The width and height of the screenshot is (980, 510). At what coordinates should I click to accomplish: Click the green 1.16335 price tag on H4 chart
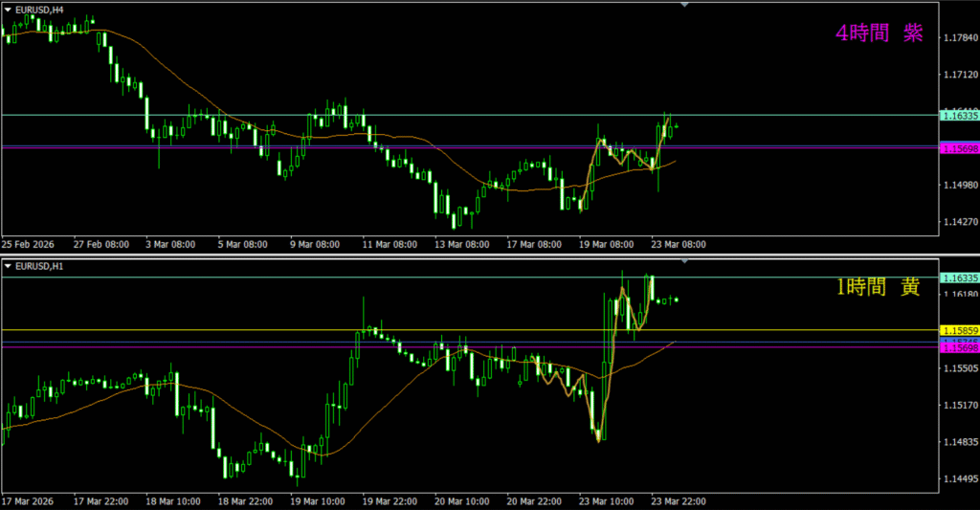[x=958, y=116]
